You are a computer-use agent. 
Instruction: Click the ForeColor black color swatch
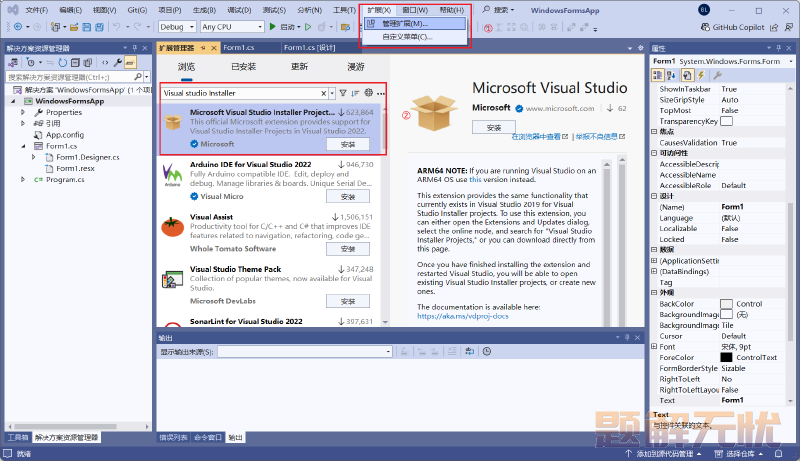click(x=726, y=357)
